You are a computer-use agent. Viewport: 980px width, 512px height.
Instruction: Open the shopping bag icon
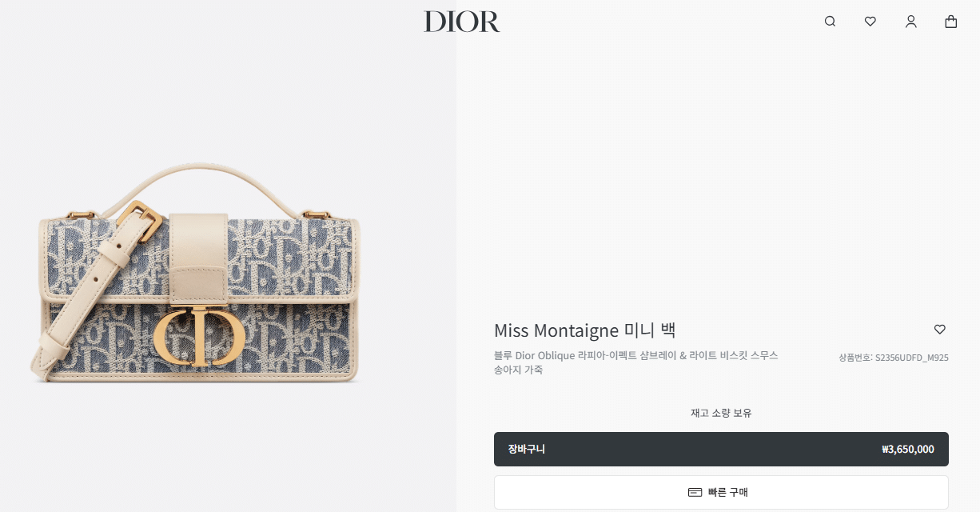[x=951, y=22]
